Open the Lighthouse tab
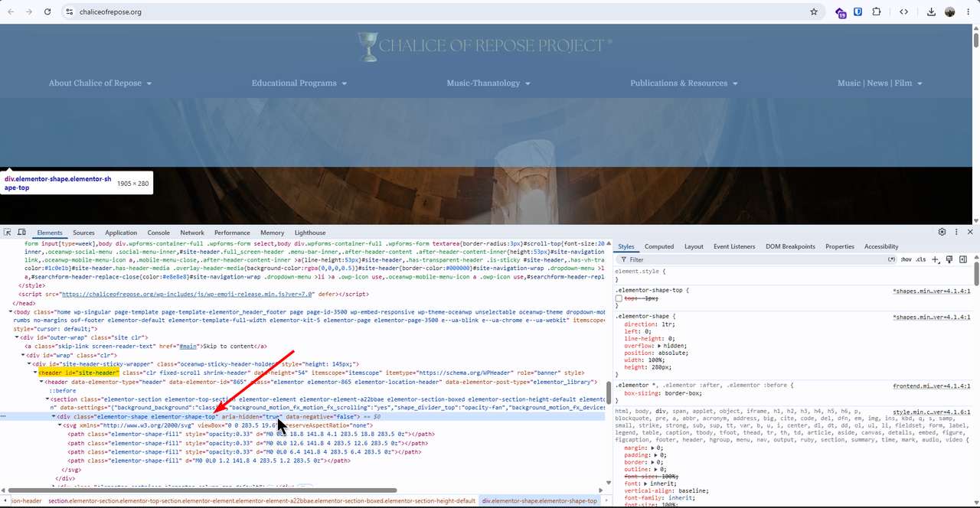 tap(310, 233)
